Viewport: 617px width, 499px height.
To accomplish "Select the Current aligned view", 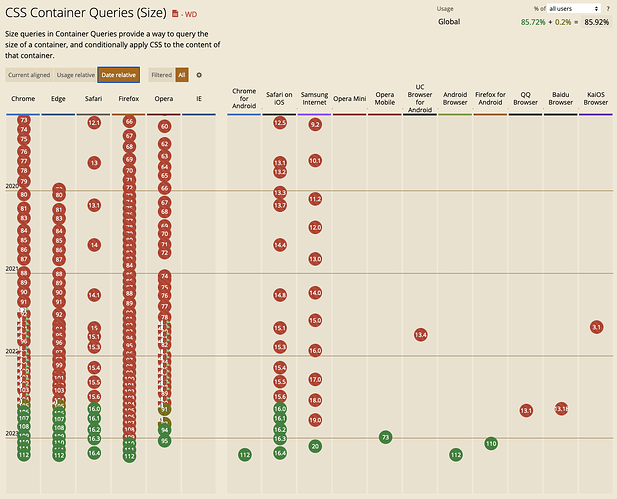I will [29, 75].
